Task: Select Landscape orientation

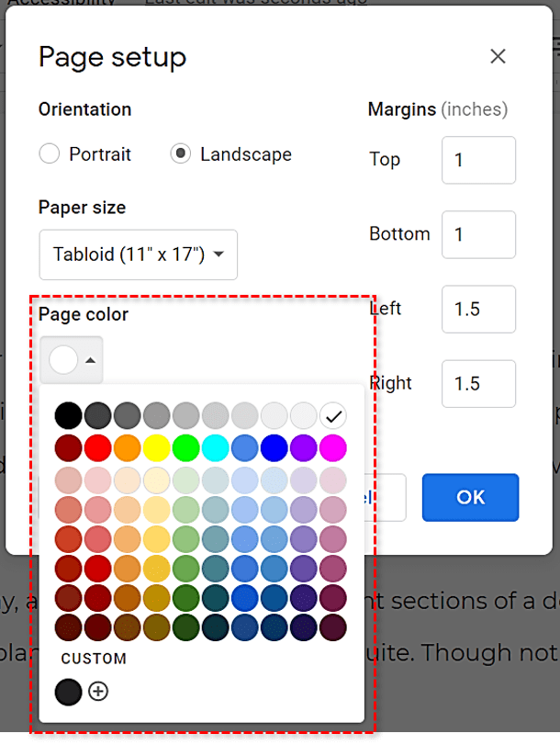Action: pyautogui.click(x=181, y=154)
